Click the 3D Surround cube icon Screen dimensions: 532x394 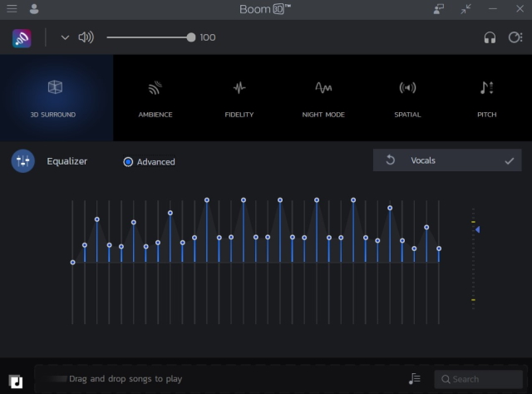[x=55, y=87]
